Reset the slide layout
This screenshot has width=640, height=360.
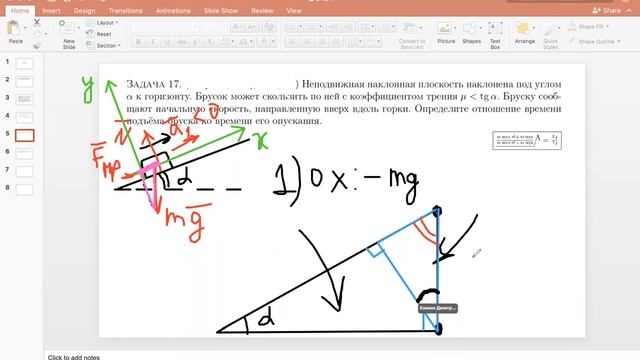click(99, 34)
